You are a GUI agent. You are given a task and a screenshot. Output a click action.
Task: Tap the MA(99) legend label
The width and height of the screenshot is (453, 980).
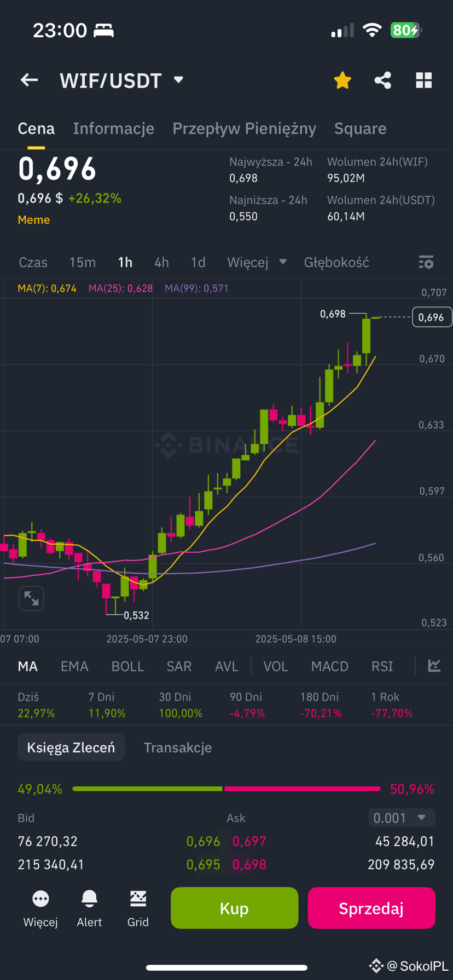tap(196, 288)
